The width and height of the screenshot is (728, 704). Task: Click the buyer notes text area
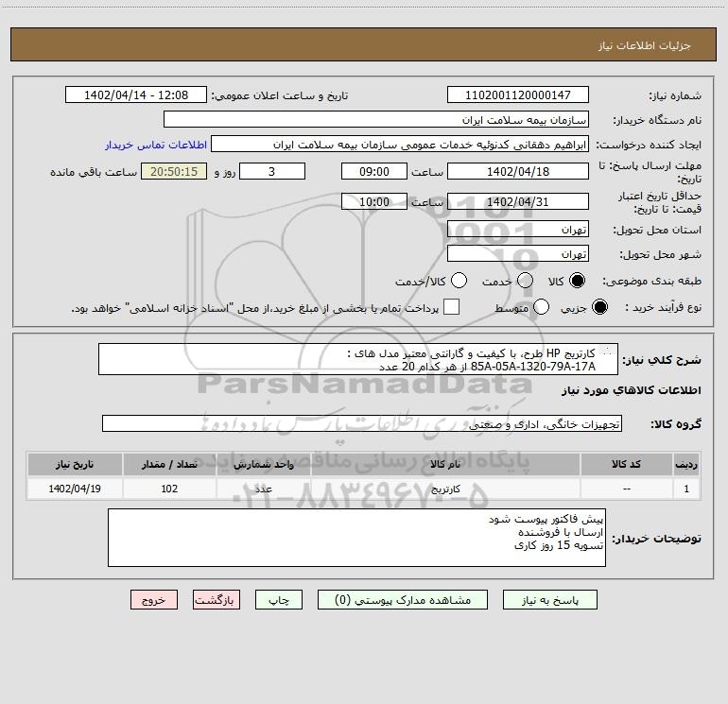[356, 538]
